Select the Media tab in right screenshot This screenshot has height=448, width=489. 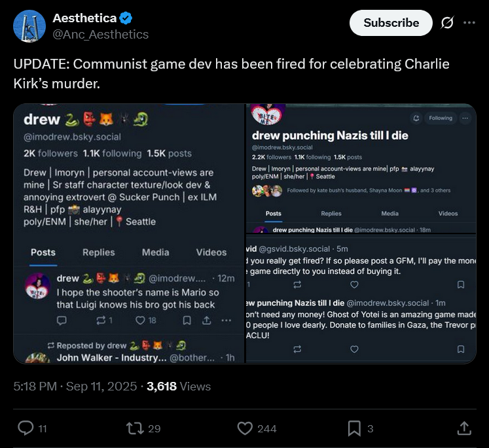[x=390, y=213]
